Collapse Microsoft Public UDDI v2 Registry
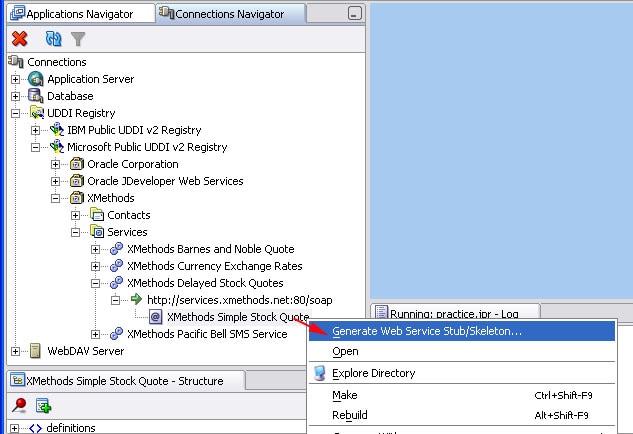Viewport: 633px width, 434px height. click(35, 147)
